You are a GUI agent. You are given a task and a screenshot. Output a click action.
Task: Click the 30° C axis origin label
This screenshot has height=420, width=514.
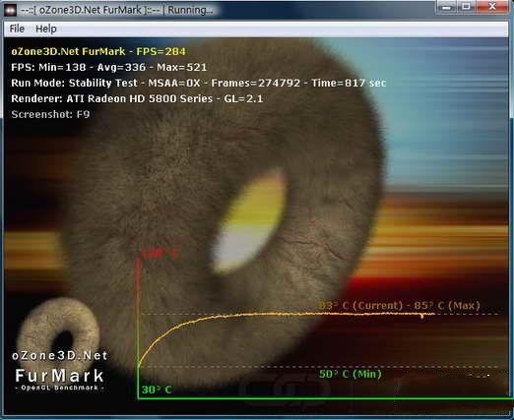[x=157, y=390]
